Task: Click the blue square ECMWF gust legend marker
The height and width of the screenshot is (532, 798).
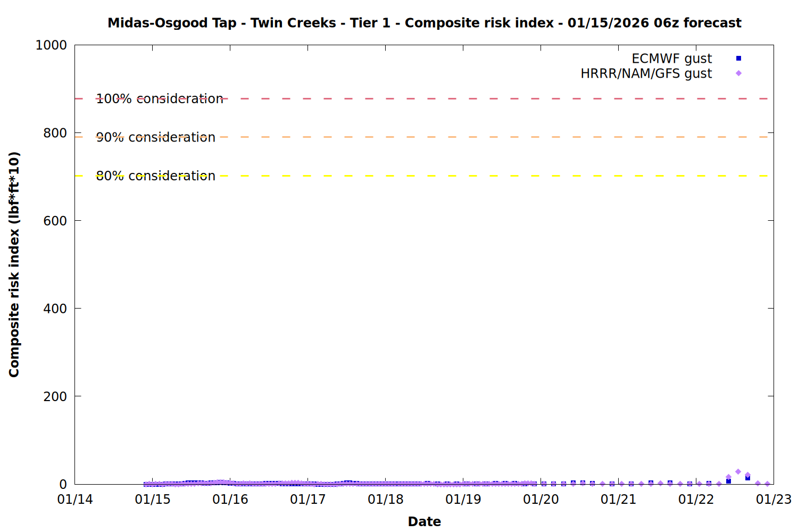Action: coord(738,59)
